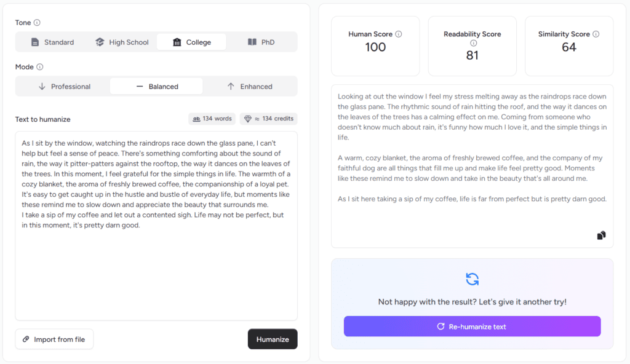This screenshot has height=364, width=630.
Task: Click the circular refresh arrows icon
Action: (472, 279)
